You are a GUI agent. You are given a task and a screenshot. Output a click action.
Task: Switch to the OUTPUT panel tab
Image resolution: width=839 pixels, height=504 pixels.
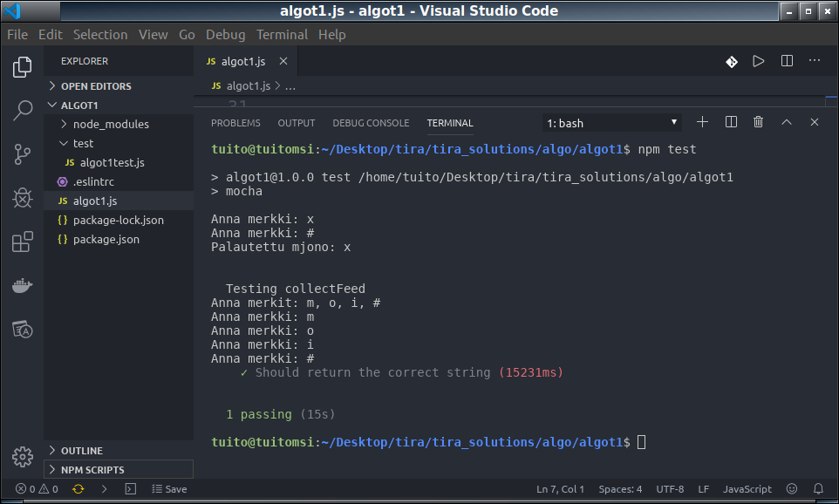pyautogui.click(x=297, y=123)
